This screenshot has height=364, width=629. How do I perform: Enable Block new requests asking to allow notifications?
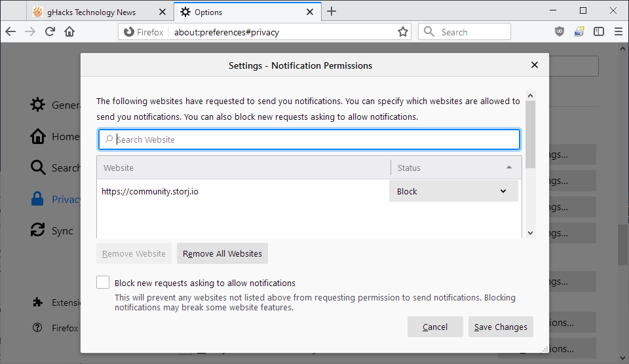[103, 282]
